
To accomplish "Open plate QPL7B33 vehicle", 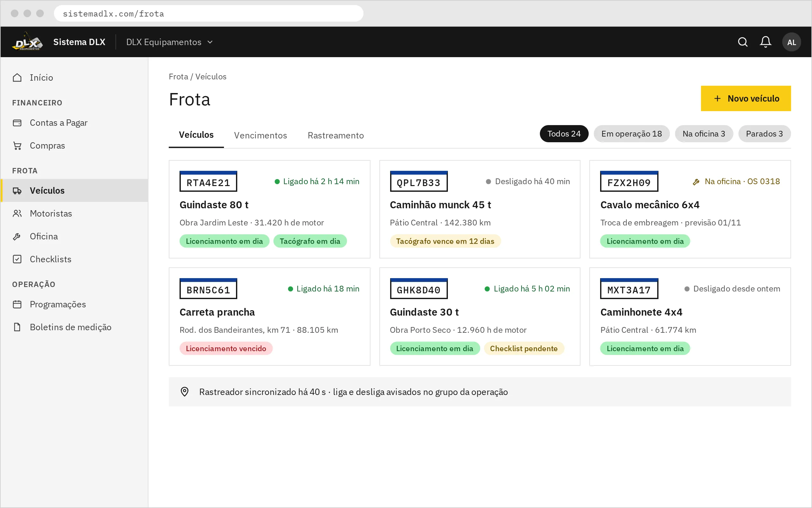I will point(418,181).
